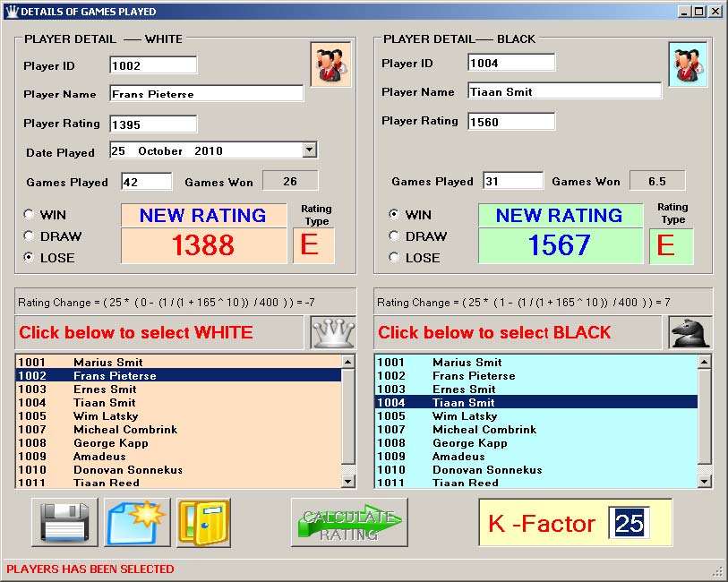Select Donovan Sonnekus in WHITE list
728x582 pixels.
(179, 470)
